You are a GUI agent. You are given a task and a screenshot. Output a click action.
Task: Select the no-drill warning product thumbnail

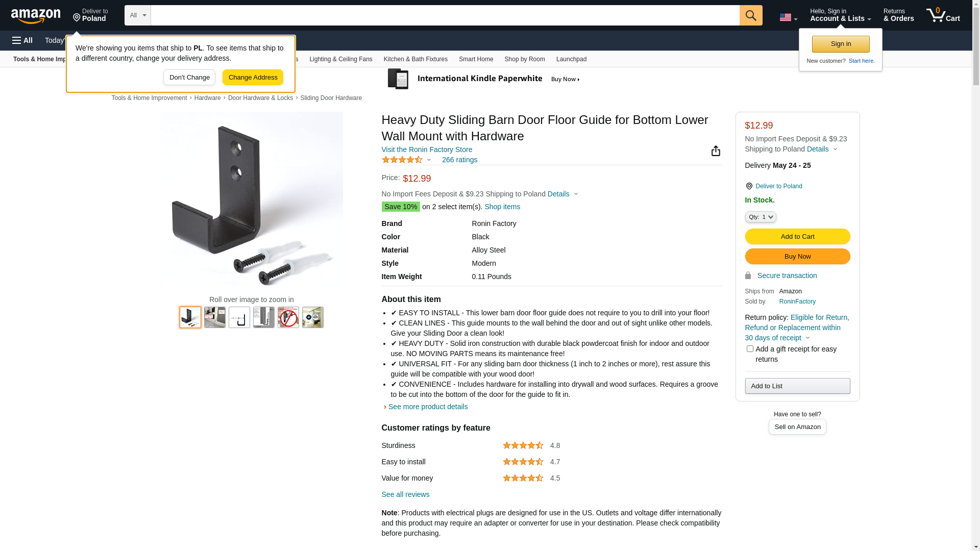point(288,317)
